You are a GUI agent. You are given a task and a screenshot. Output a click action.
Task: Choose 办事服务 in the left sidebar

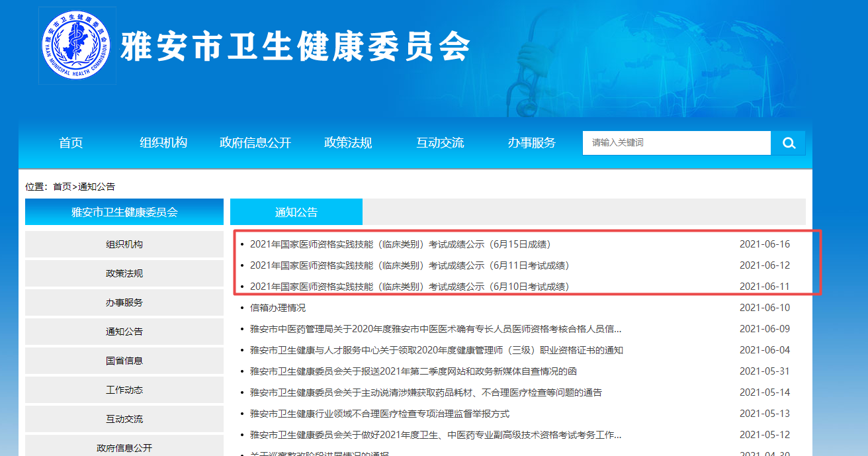(x=124, y=302)
